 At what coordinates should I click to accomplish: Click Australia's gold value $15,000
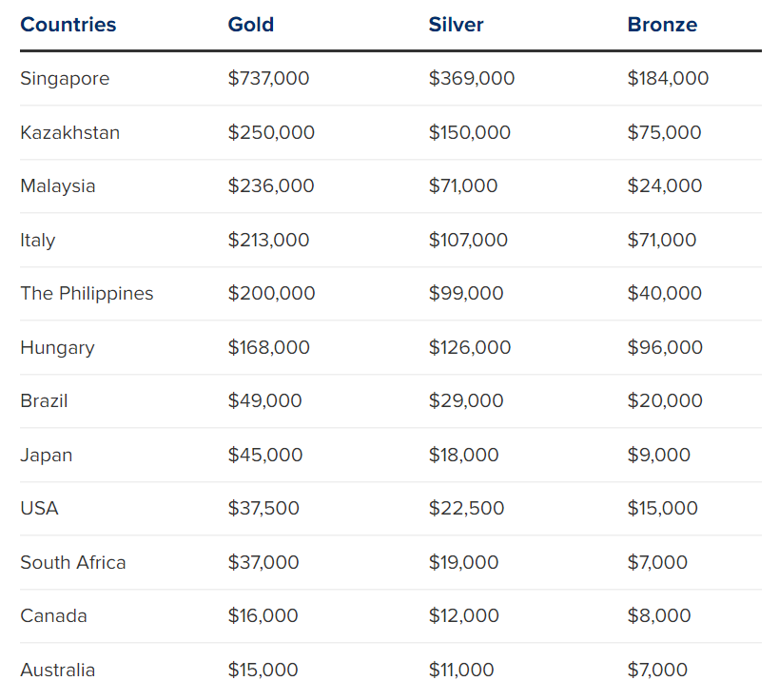click(263, 671)
